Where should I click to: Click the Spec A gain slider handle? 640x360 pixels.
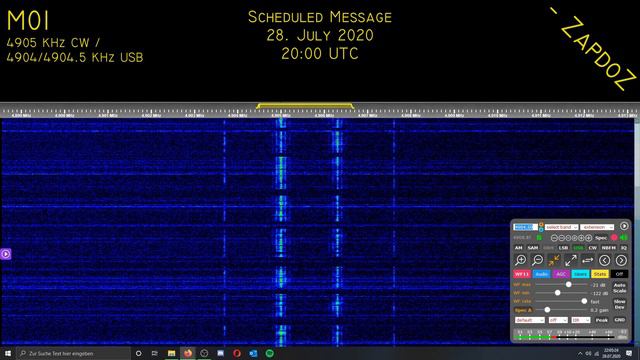click(547, 310)
